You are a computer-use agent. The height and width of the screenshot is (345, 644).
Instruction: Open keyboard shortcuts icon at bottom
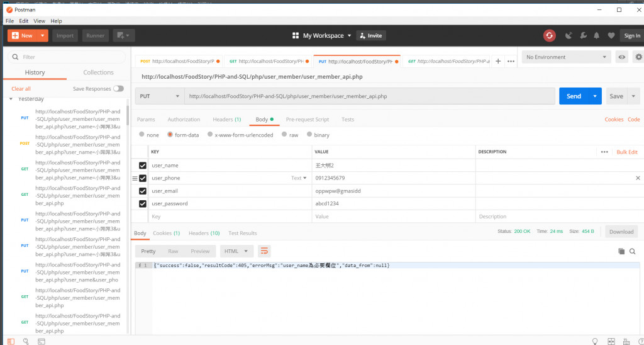point(626,341)
